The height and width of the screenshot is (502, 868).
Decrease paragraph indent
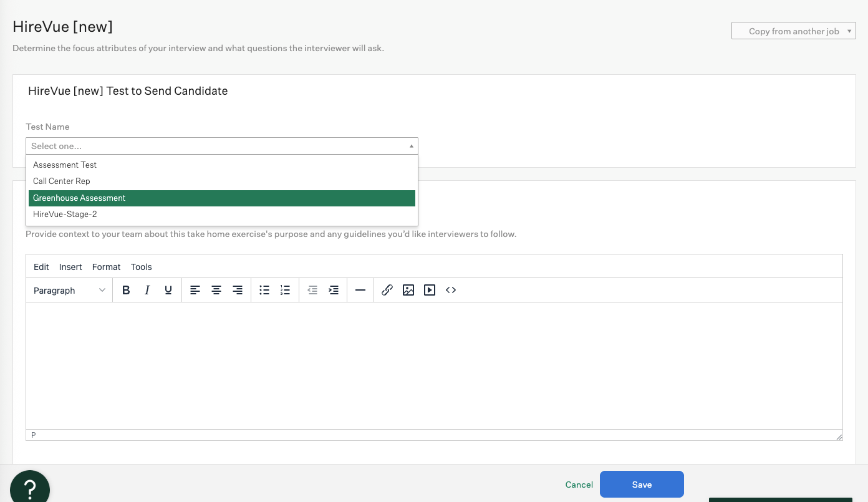tap(312, 290)
